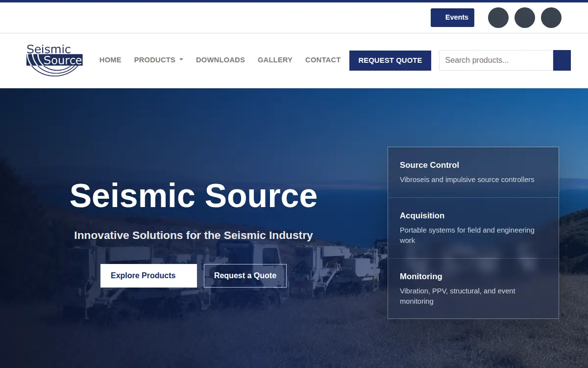588x368 pixels.
Task: Open the Events page button
Action: pyautogui.click(x=452, y=18)
